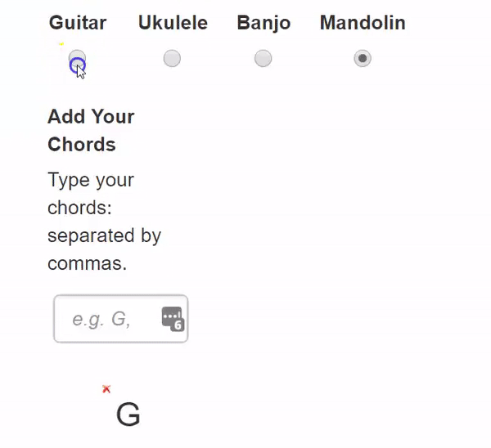Screen dimensions: 491x448
Task: Open the autofill icon inside chord input
Action: [x=173, y=319]
